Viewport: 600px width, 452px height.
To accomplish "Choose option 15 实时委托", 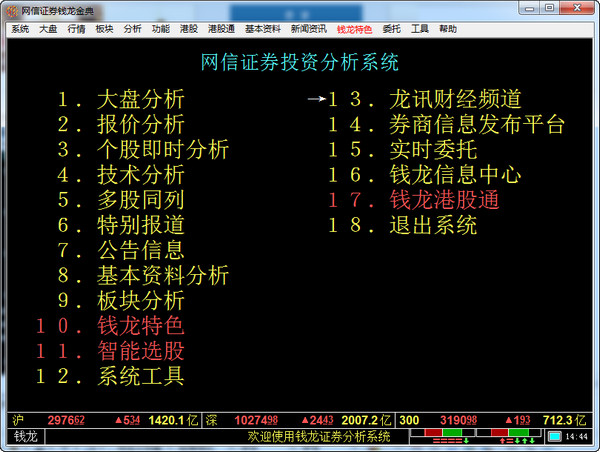I will pyautogui.click(x=403, y=149).
